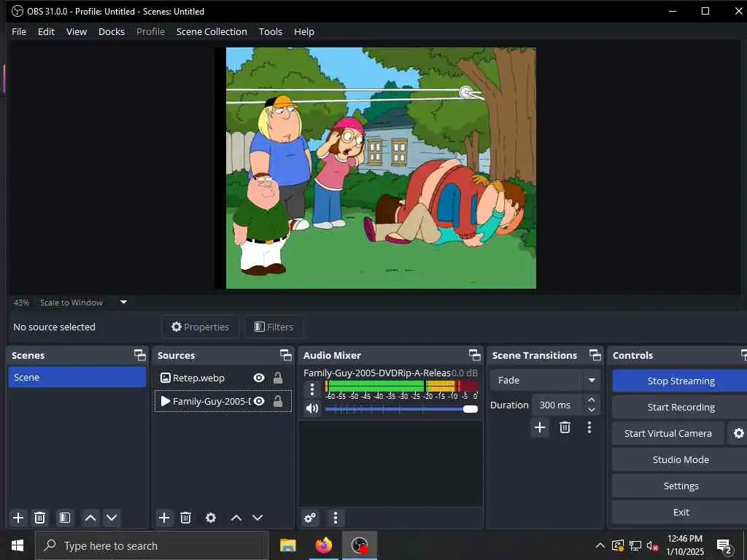Screen dimensions: 747x560
Task: Open the muted speaker tray icon
Action: click(x=653, y=545)
